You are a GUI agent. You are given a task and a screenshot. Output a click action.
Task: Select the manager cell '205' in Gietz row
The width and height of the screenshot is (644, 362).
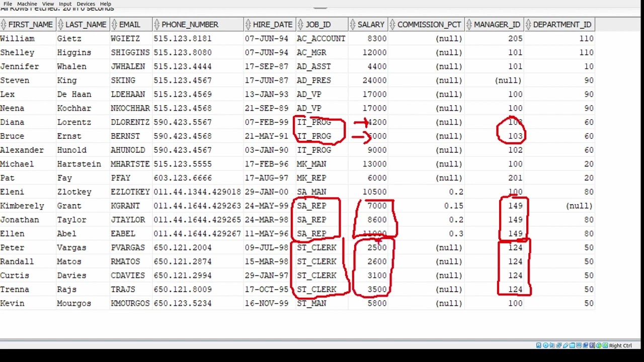(x=515, y=38)
